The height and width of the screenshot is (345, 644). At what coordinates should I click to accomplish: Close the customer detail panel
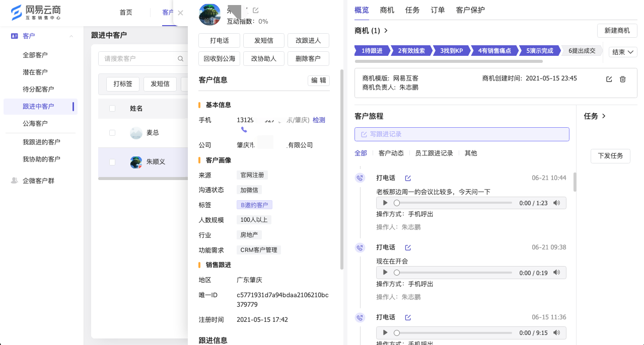click(x=180, y=13)
